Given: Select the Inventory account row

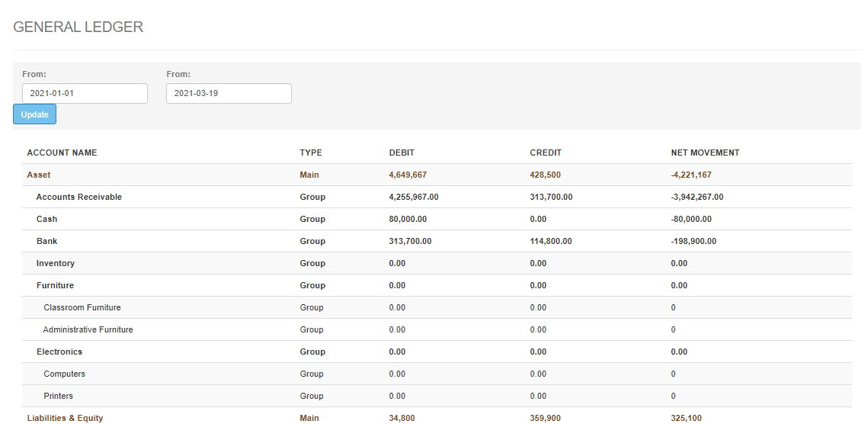Looking at the screenshot, I should tap(55, 263).
